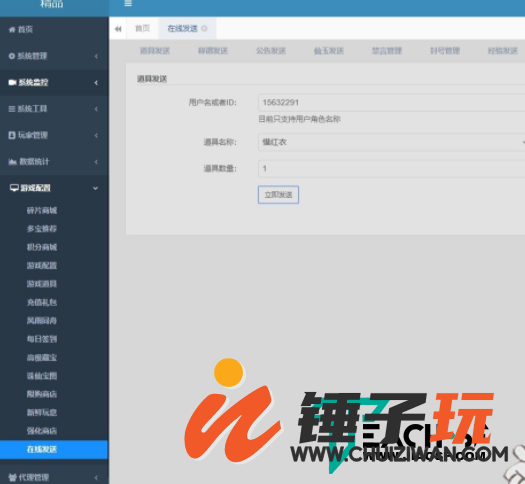Open 每日签到 in the sidebar
Viewport: 525px width, 484px height.
[42, 339]
